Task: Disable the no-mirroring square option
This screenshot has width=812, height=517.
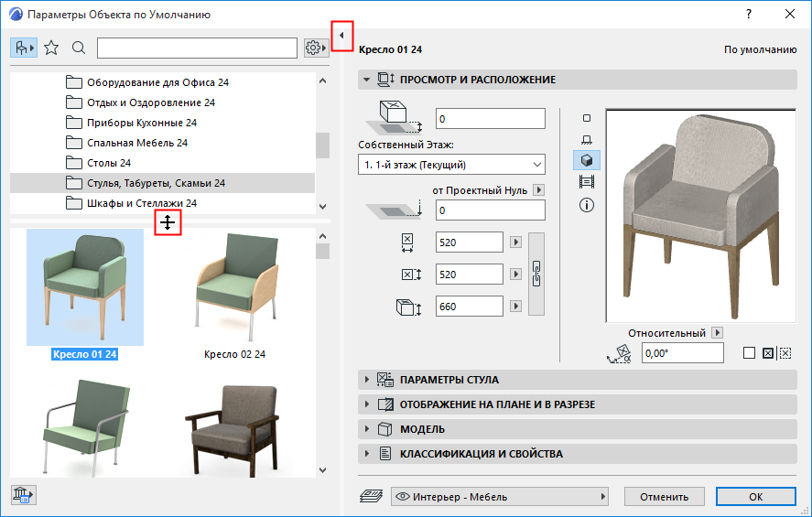Action: tap(749, 353)
